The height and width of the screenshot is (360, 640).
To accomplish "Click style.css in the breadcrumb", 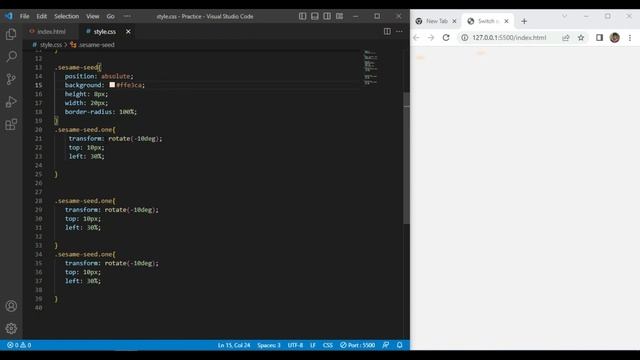I will coord(51,45).
